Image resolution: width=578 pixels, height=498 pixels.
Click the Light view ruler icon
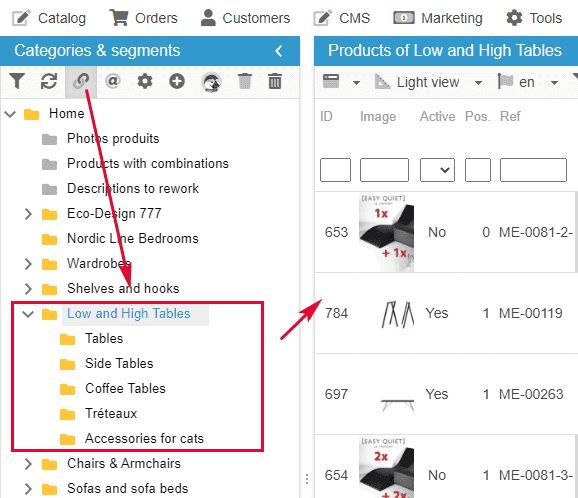coord(382,81)
